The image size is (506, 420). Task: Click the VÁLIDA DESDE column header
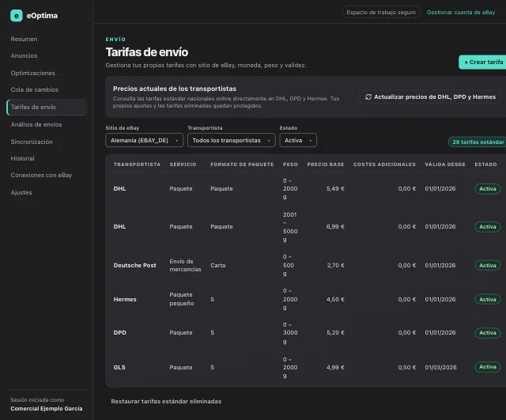[445, 165]
